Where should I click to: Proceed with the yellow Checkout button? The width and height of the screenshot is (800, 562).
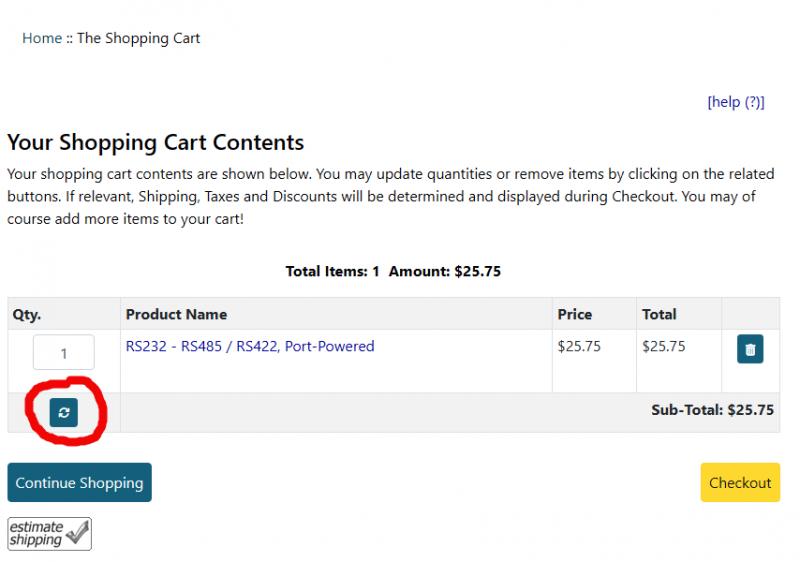pos(740,482)
